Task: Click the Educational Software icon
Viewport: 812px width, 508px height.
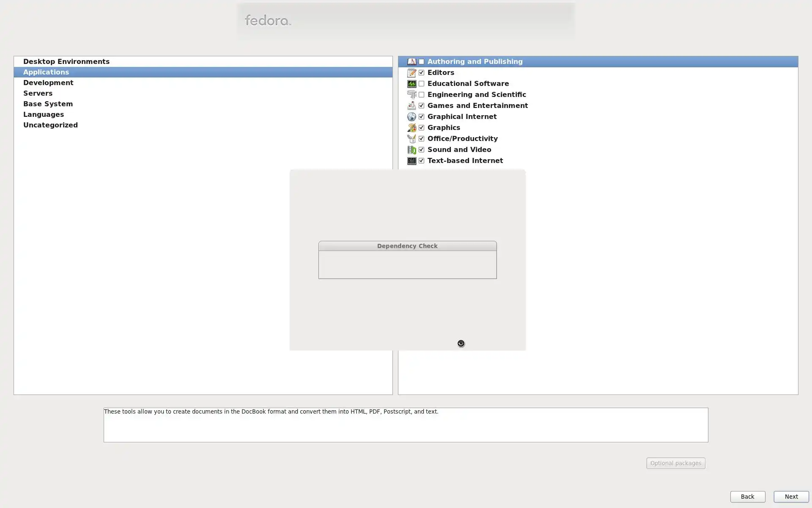Action: [x=411, y=84]
